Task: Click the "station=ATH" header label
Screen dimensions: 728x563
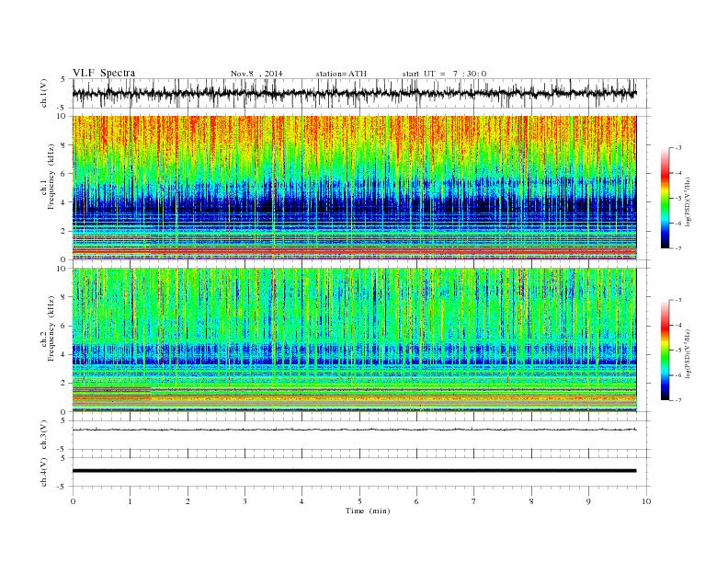Action: (341, 74)
